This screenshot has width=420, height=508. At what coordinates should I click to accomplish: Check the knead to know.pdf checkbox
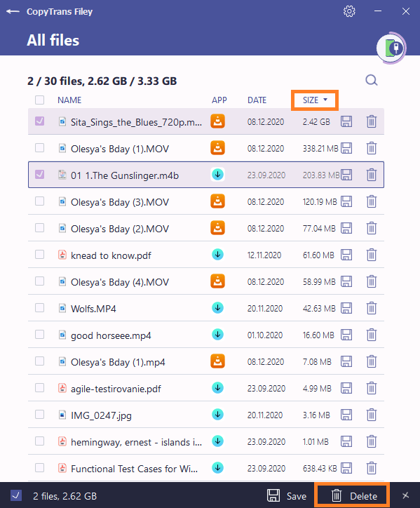point(39,255)
